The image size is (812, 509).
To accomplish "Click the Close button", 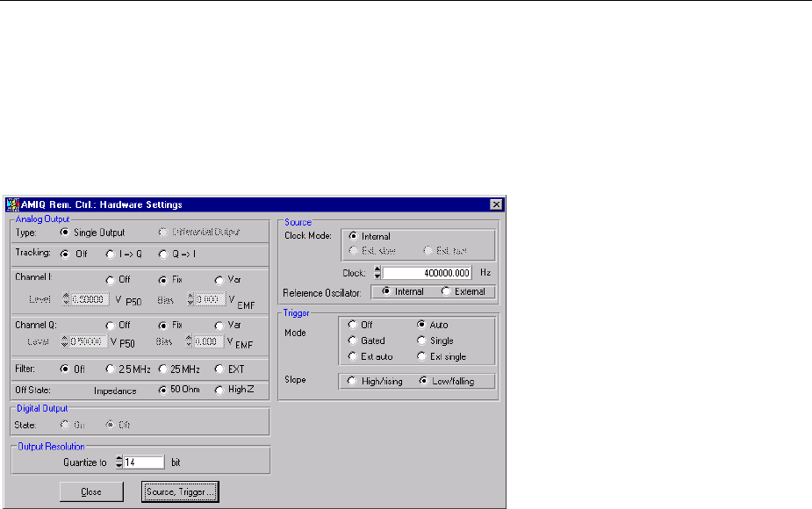I will [x=91, y=492].
